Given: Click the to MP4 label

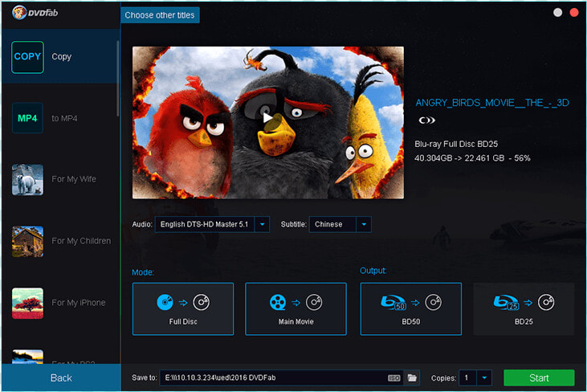Looking at the screenshot, I should pyautogui.click(x=64, y=118).
